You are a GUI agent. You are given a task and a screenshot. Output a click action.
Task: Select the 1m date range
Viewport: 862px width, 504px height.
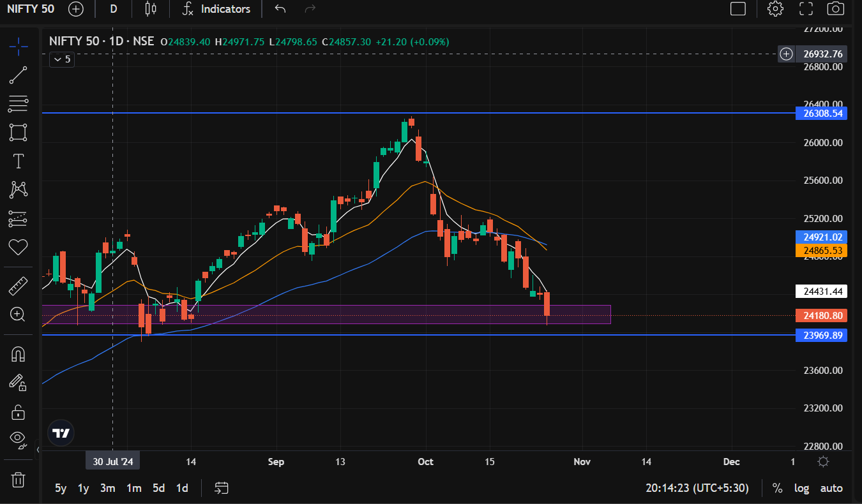(133, 488)
